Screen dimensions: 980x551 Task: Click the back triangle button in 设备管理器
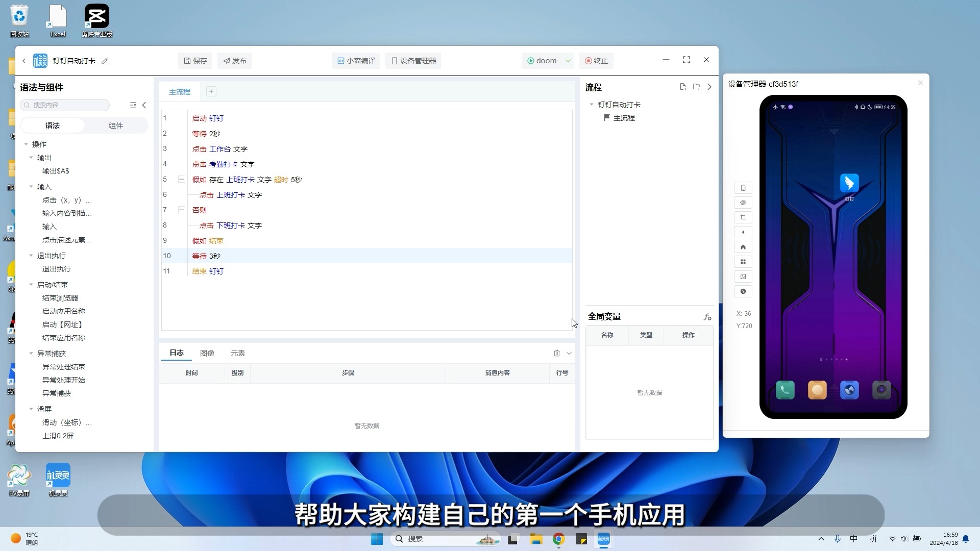(743, 232)
